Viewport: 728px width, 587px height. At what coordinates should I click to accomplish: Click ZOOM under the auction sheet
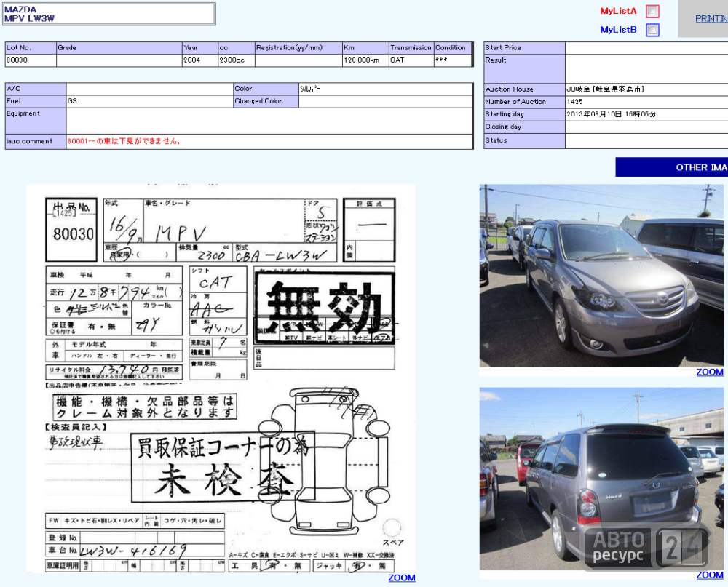402,578
